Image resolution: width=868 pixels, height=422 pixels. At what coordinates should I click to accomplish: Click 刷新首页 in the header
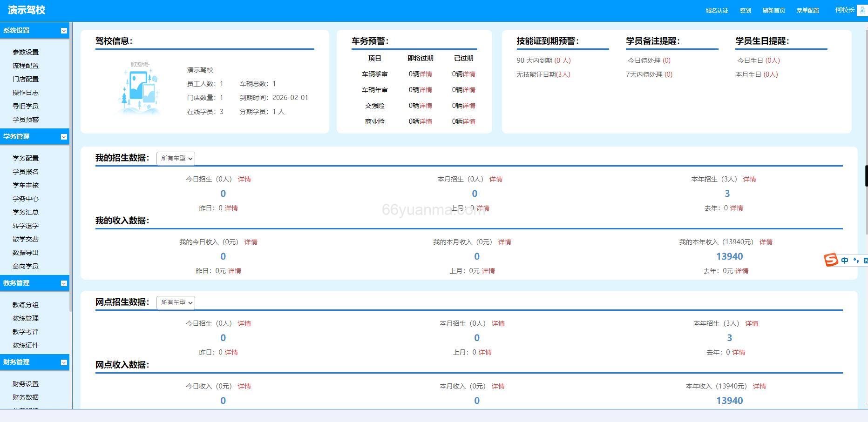point(773,10)
